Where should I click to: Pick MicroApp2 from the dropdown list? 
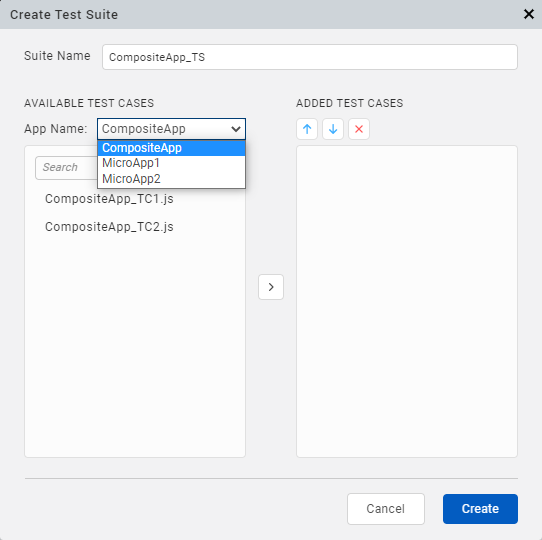(171, 179)
